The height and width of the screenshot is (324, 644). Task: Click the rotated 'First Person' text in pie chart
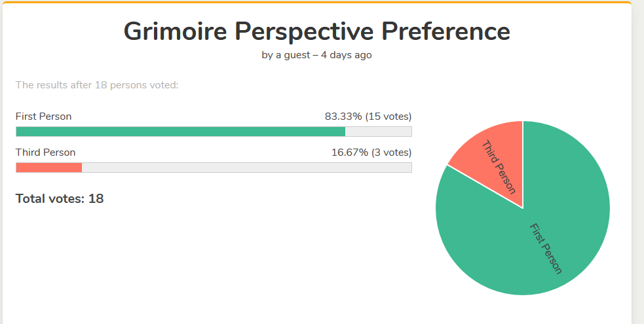[x=545, y=249]
